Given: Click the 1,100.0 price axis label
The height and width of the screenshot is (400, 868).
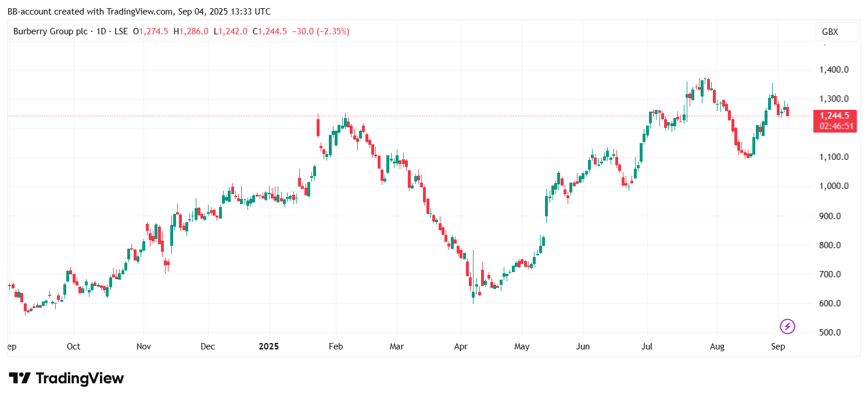Looking at the screenshot, I should tap(834, 157).
